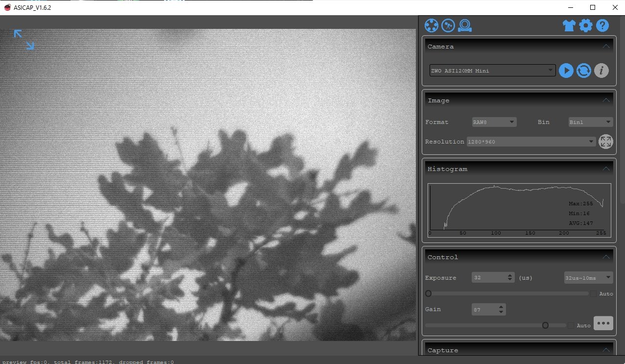Image resolution: width=625 pixels, height=364 pixels.
Task: Click the 'AVG:147' histogram value
Action: tap(580, 223)
